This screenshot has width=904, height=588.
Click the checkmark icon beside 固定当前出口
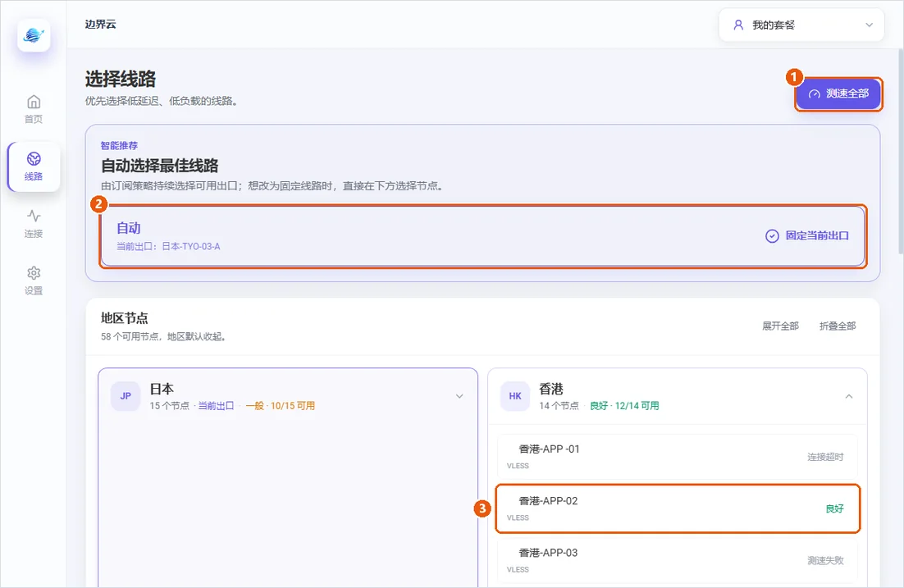point(772,236)
